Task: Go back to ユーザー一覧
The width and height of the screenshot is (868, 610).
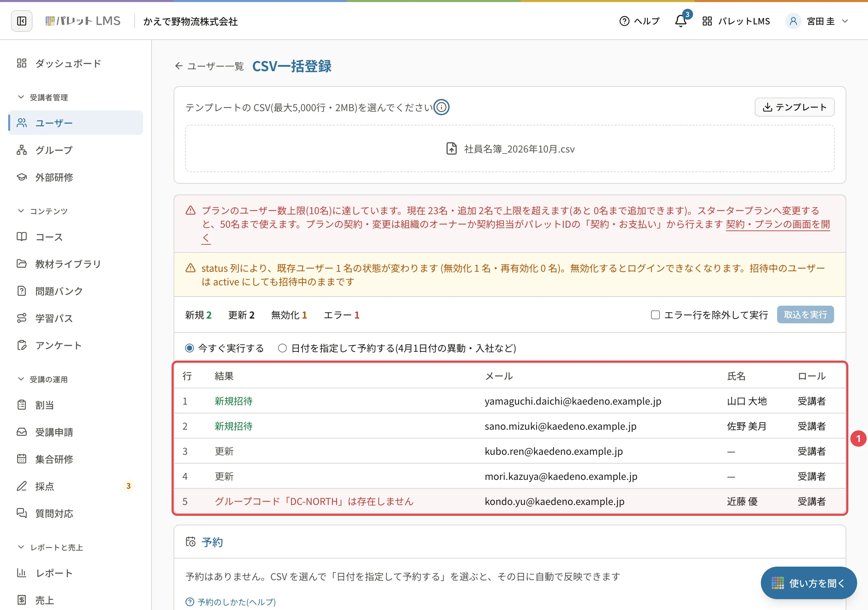Action: [x=209, y=66]
